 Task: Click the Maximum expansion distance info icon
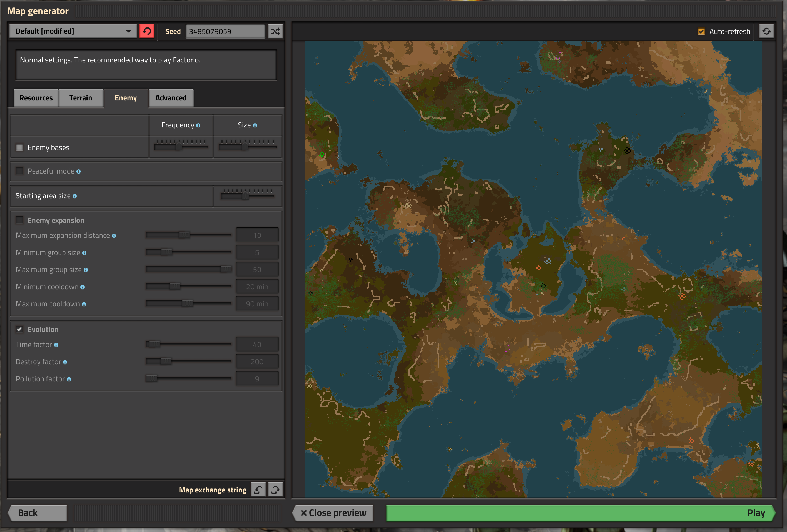click(114, 236)
